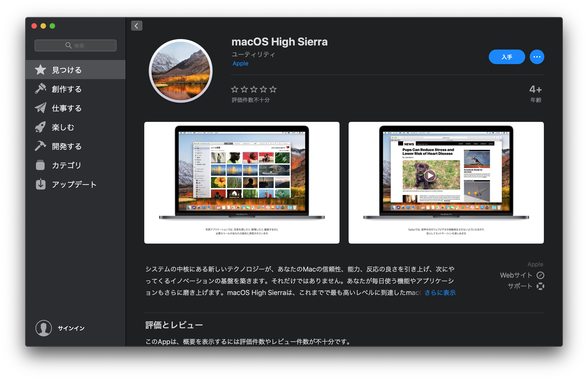Go back with the chevron button
Screen dimensions: 588x380
[x=137, y=26]
